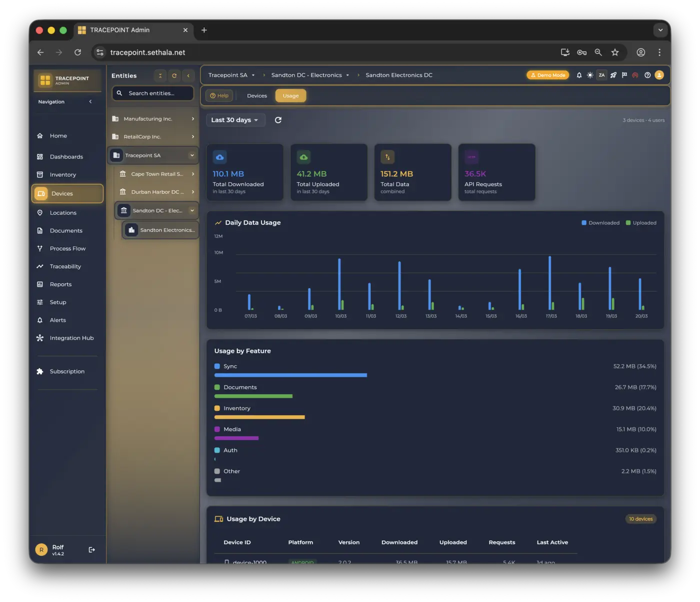The width and height of the screenshot is (700, 602).
Task: Collapse all entities in the tree
Action: tap(160, 76)
